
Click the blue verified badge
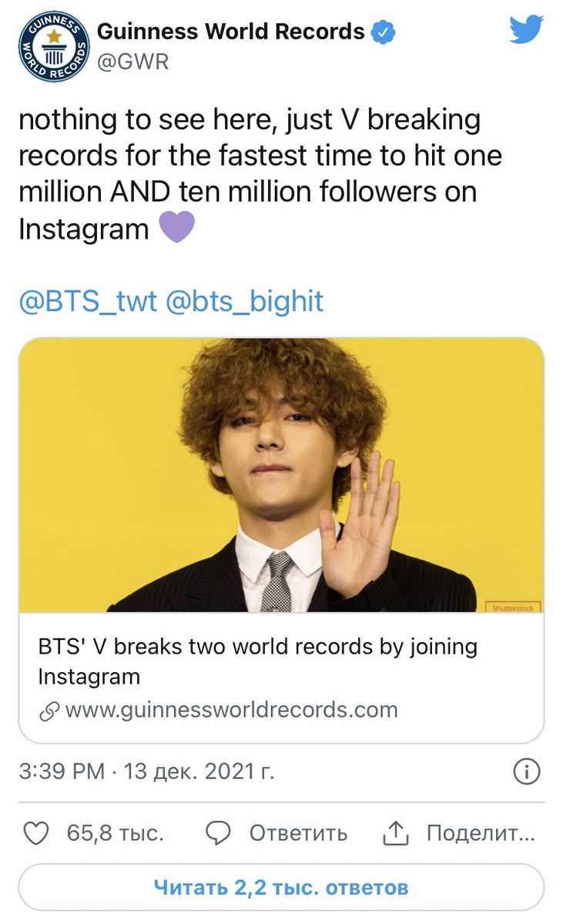tap(383, 32)
